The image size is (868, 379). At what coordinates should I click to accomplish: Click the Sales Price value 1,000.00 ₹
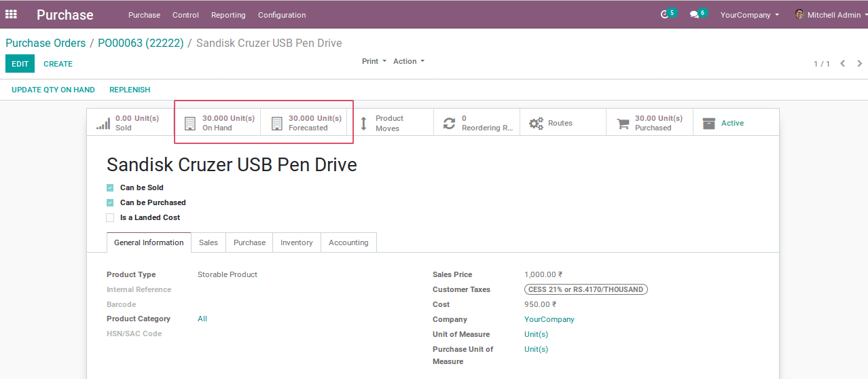pyautogui.click(x=543, y=274)
